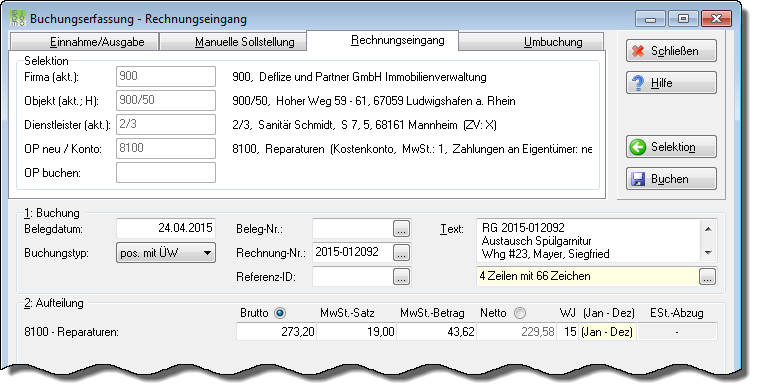Viewport: 757px width, 391px height.
Task: Click the empty Referenz-ID input field
Action: (352, 277)
